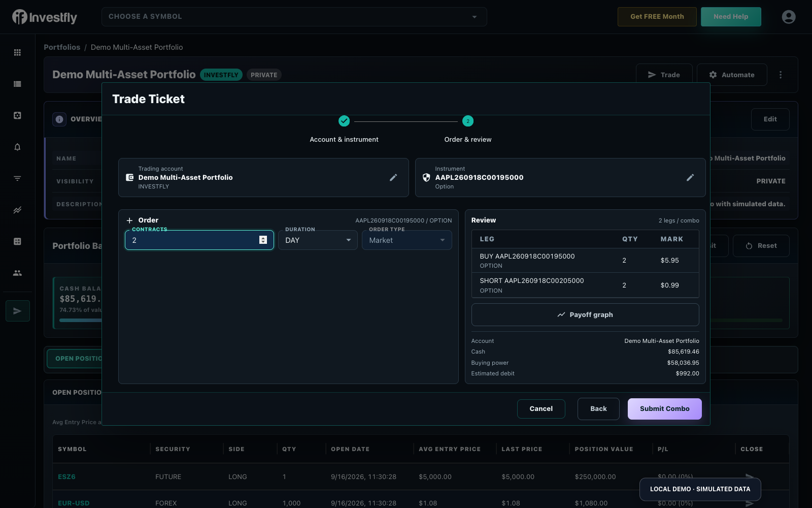Cancel the trade ticket
This screenshot has height=508, width=812.
541,409
